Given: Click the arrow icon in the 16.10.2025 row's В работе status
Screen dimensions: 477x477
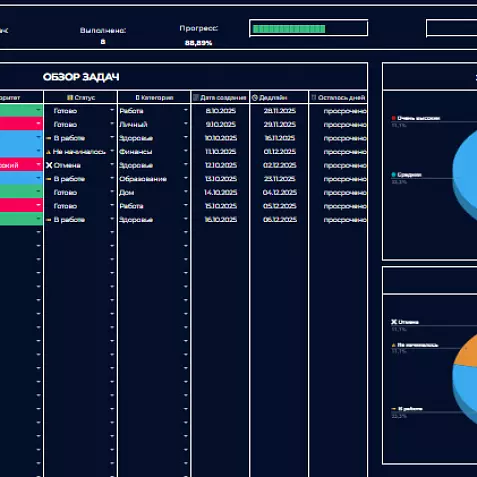Looking at the screenshot, I should tap(48, 220).
